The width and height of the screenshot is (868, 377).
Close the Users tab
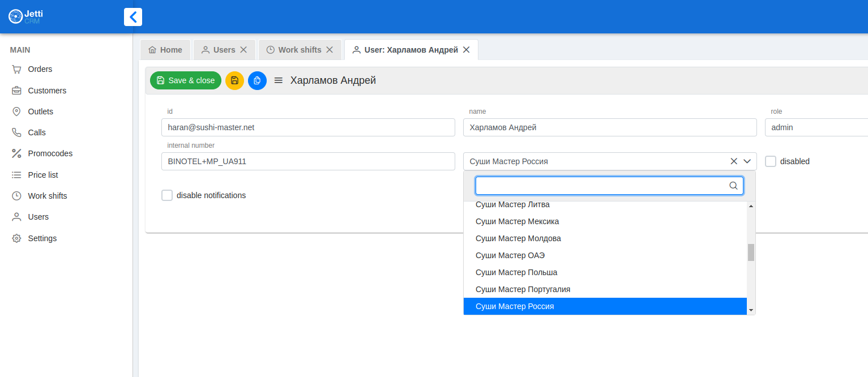point(243,50)
